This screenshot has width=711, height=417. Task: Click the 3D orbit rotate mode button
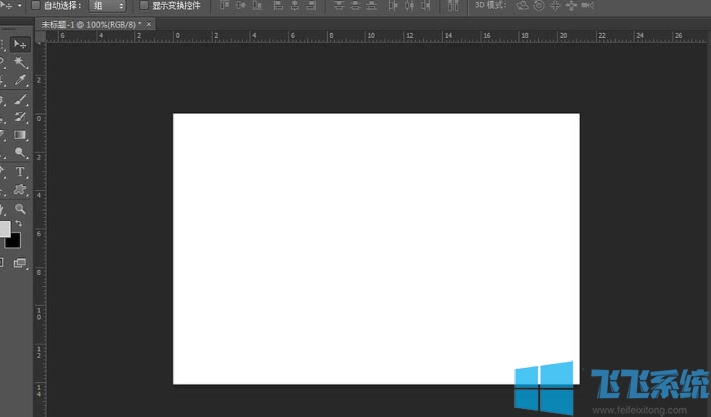point(522,6)
